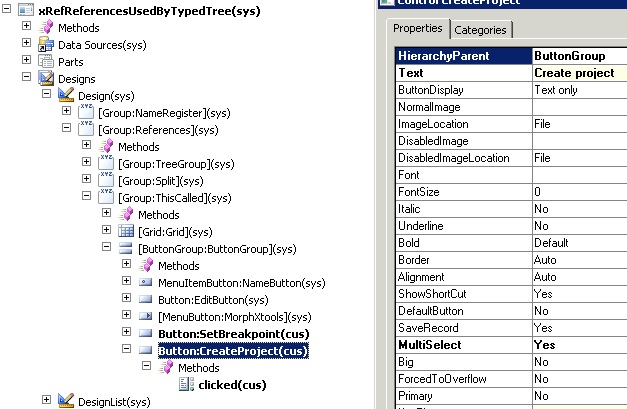Click the Parts node icon
Image resolution: width=627 pixels, height=409 pixels.
tap(46, 62)
